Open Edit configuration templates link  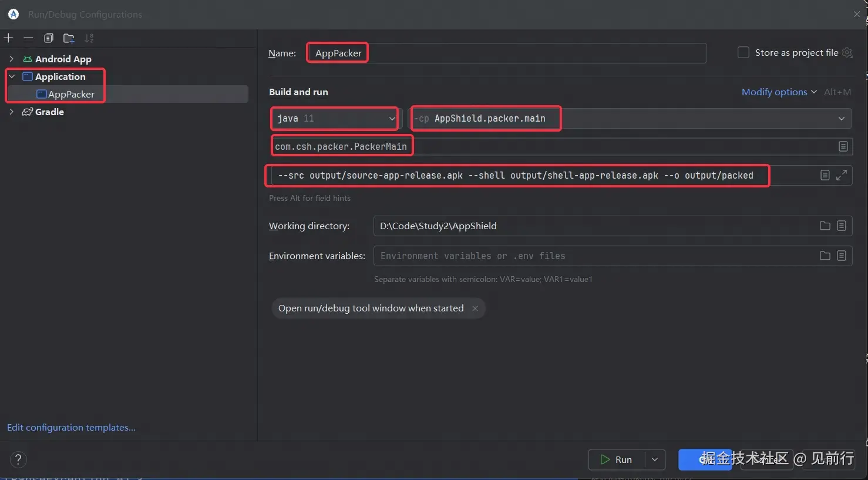click(71, 427)
